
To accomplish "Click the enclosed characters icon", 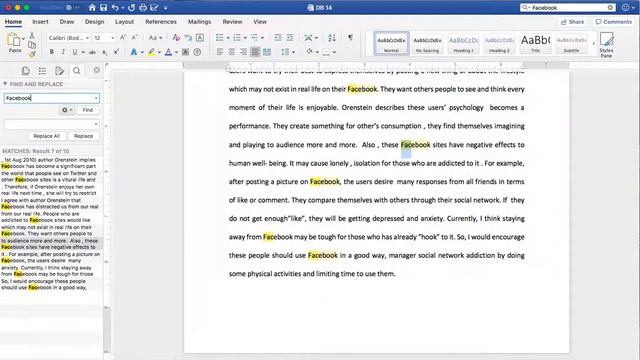I will (x=197, y=52).
